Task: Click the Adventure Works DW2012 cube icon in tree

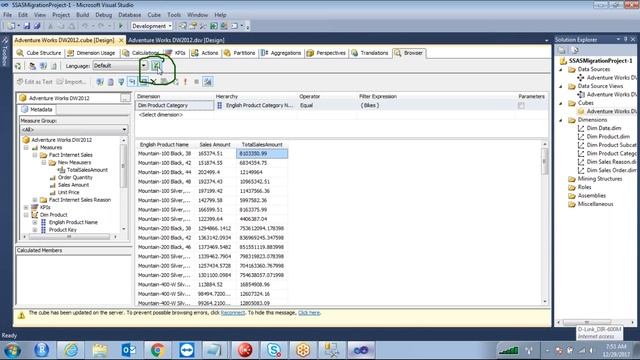Action: 27,140
